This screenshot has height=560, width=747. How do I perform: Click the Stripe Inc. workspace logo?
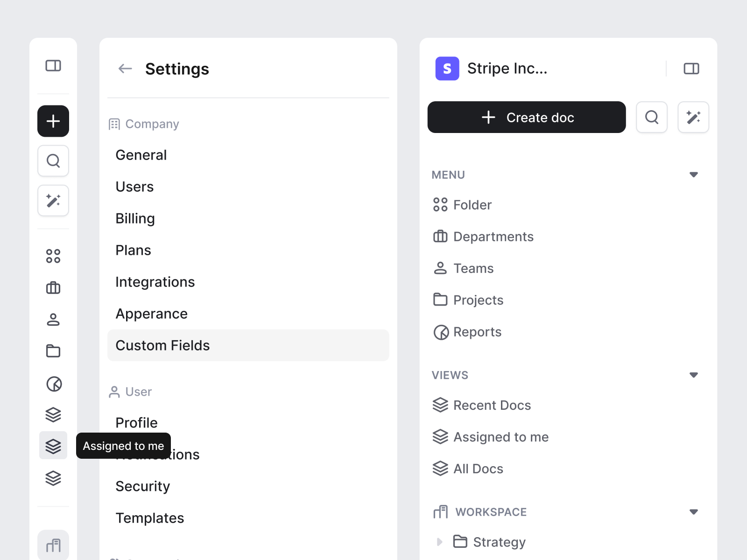[447, 69]
